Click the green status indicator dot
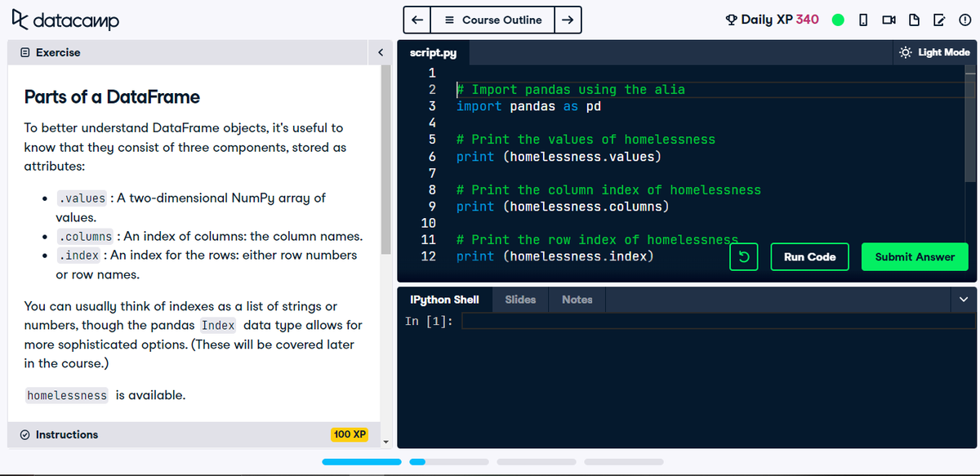Screen dimensions: 980x476 (x=838, y=20)
